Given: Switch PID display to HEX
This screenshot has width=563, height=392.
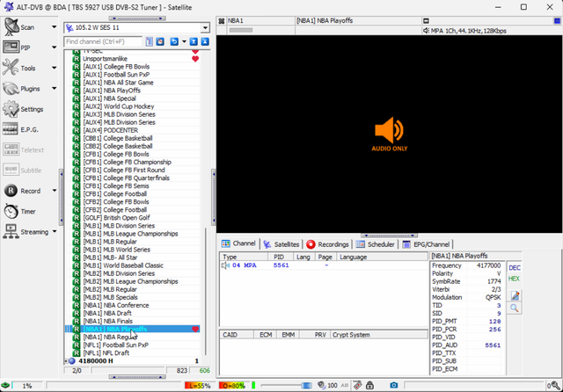Looking at the screenshot, I should [x=514, y=279].
